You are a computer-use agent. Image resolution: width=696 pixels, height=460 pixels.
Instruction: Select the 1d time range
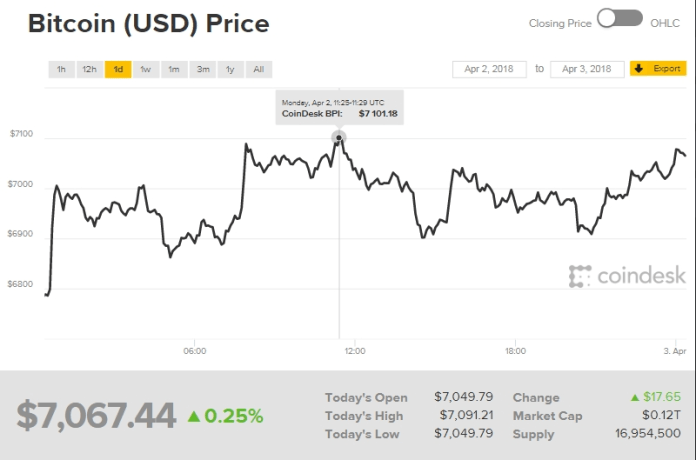coord(118,69)
